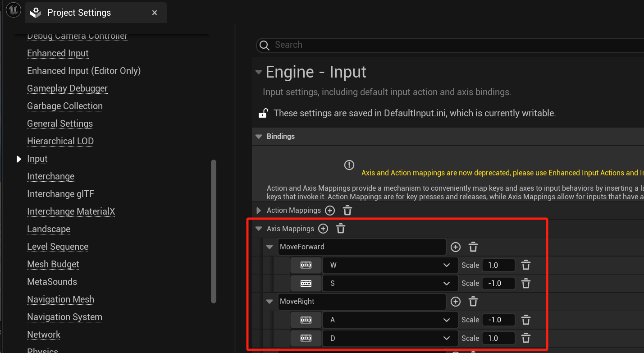Delete all Axis Mappings with trash icon
Image resolution: width=644 pixels, height=353 pixels.
coord(341,229)
